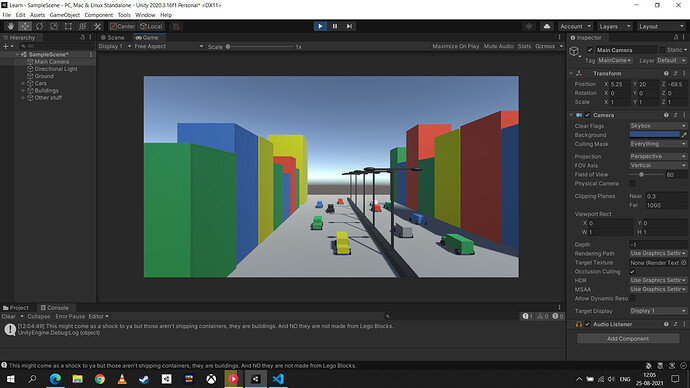Screen dimensions: 690x388
Task: Click the Step frame button
Action: click(349, 26)
